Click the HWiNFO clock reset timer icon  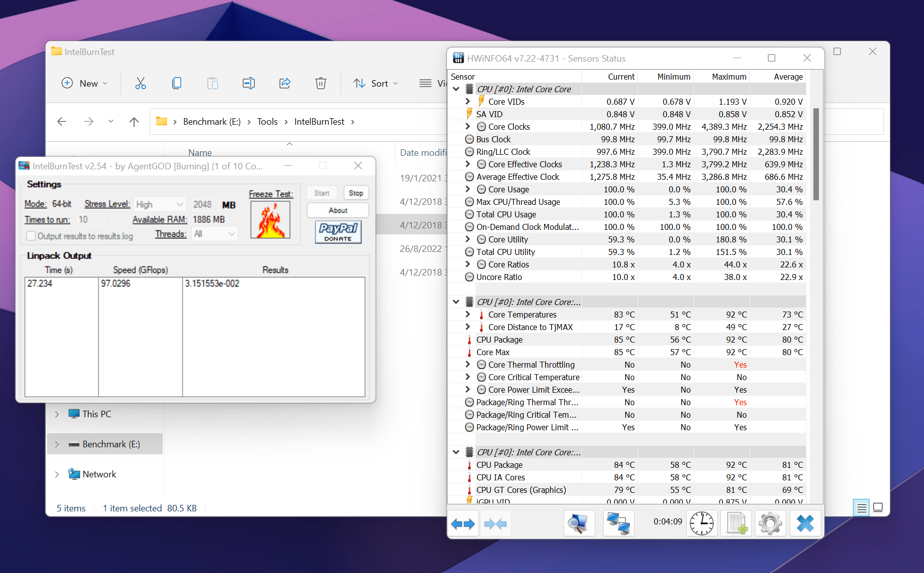(702, 524)
